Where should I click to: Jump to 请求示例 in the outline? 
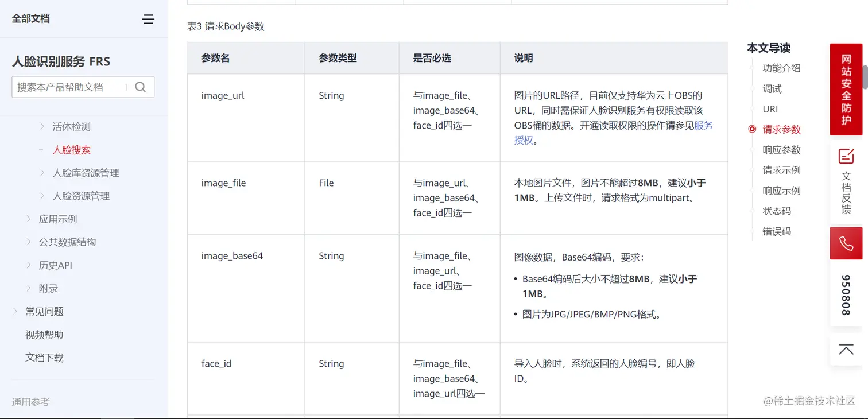(x=781, y=170)
